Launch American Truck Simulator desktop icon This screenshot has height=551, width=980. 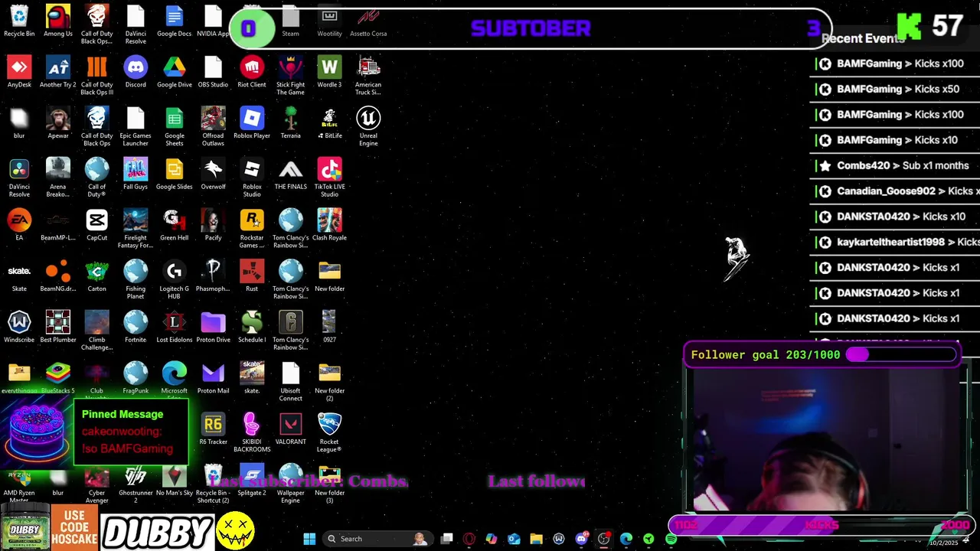click(x=368, y=76)
